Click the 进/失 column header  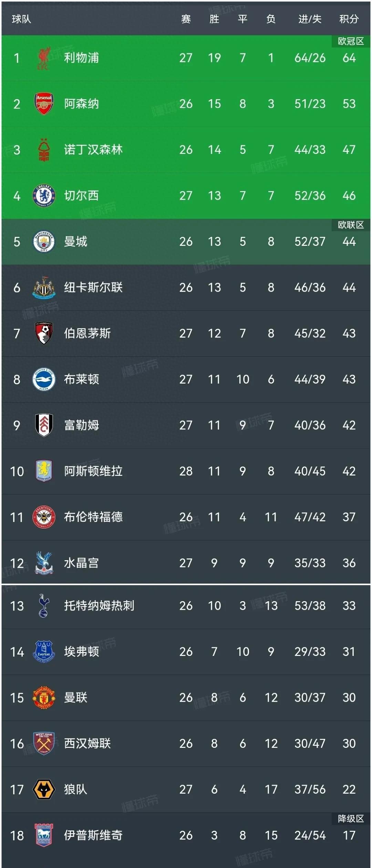click(x=310, y=19)
